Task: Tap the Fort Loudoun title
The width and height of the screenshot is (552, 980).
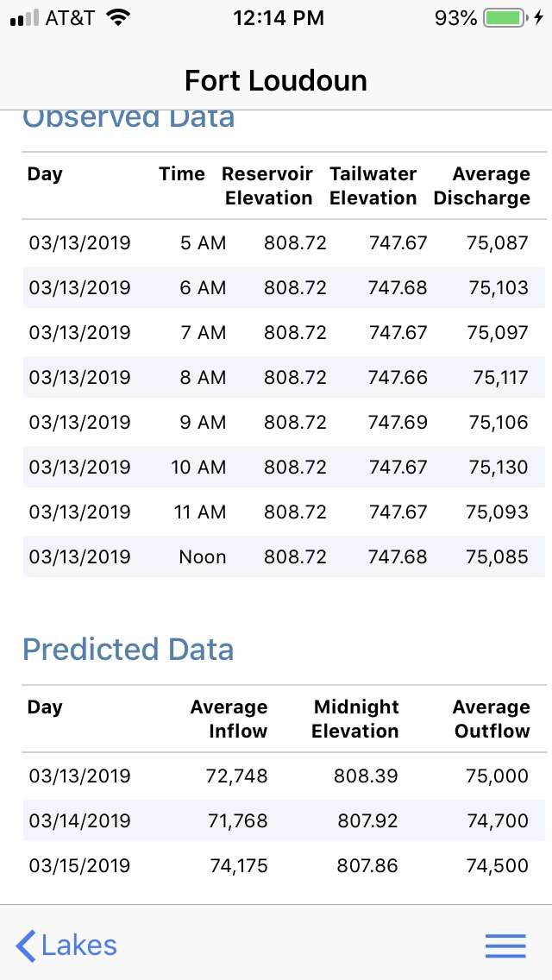Action: (276, 80)
